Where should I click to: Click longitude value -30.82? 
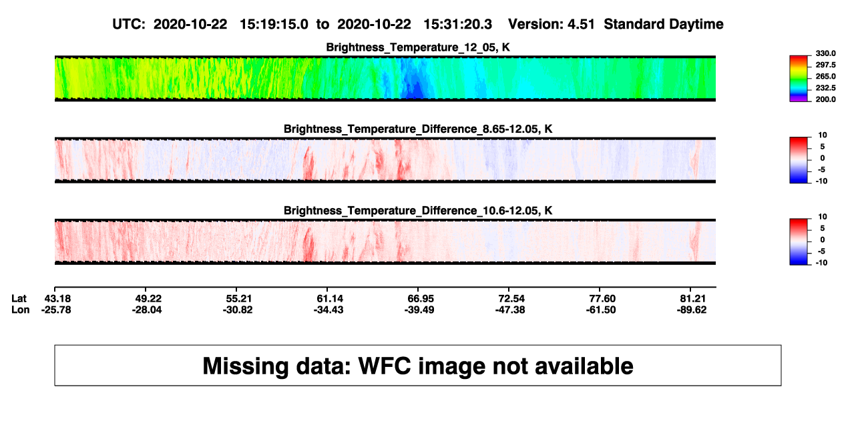click(x=238, y=310)
